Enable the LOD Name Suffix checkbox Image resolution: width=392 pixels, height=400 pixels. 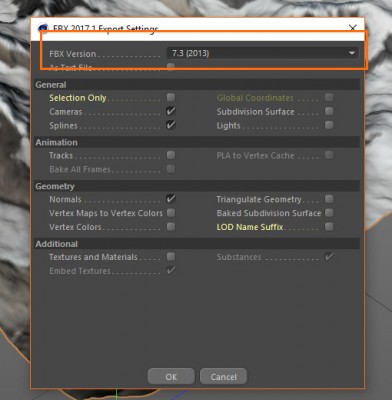(329, 227)
